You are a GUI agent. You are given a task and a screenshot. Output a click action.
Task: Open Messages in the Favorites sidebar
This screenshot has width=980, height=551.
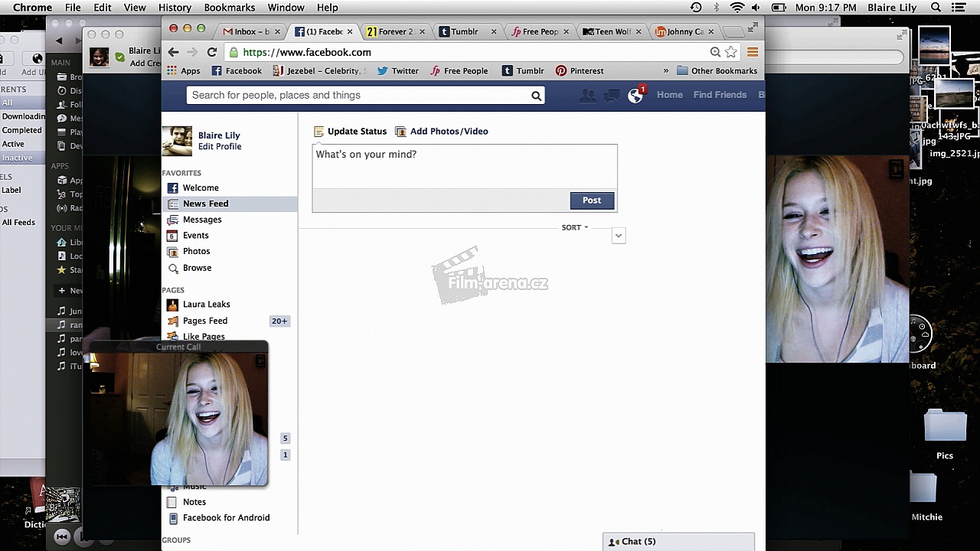pyautogui.click(x=202, y=220)
